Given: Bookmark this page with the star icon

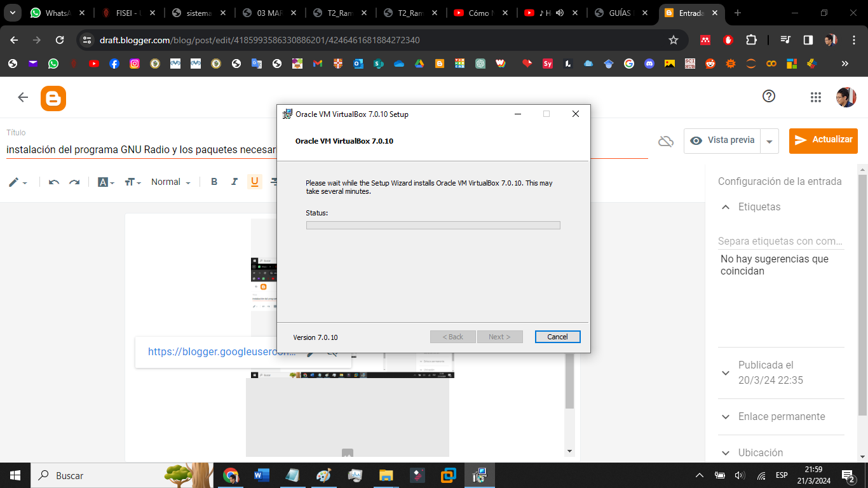Looking at the screenshot, I should coord(674,40).
